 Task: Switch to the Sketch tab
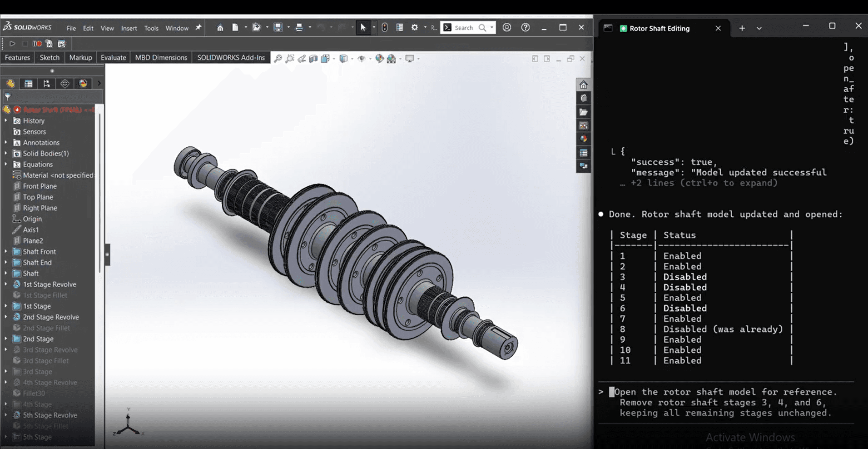50,58
